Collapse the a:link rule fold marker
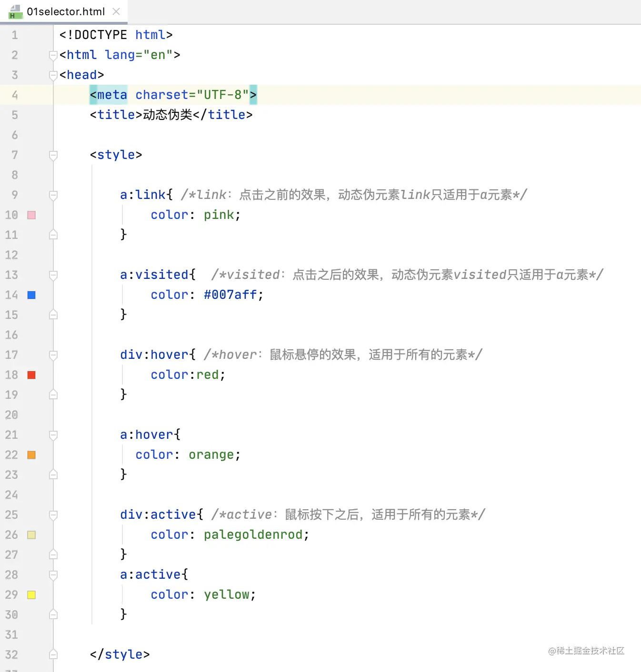641x672 pixels. [x=53, y=195]
